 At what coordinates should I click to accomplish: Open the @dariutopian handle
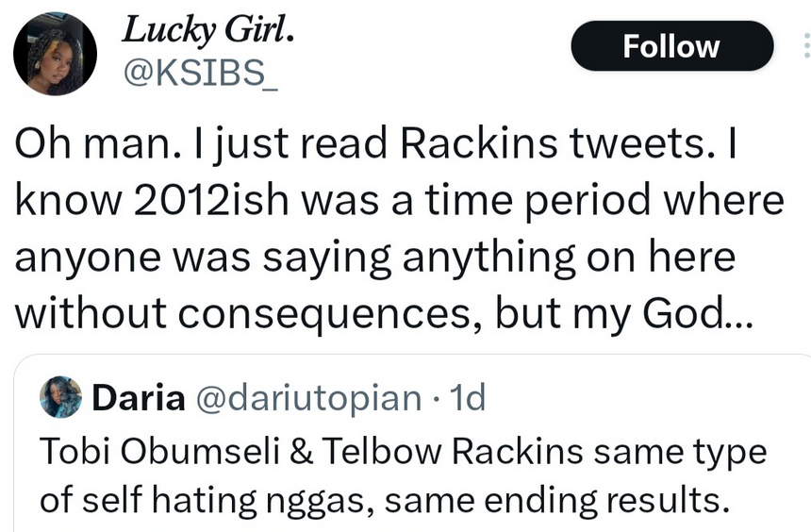(x=306, y=398)
